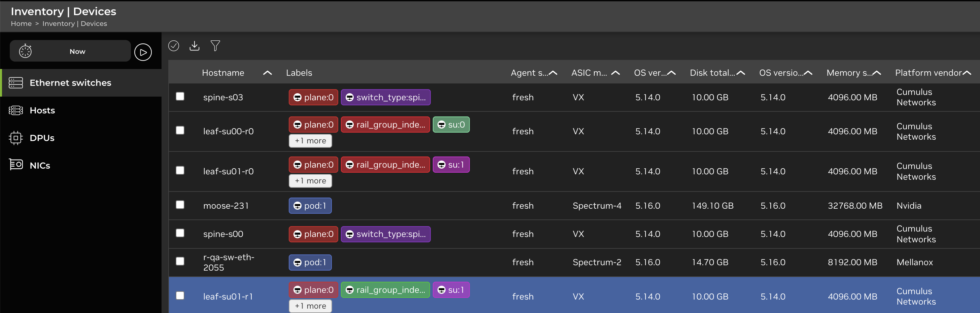Tick the checkbox for spine-s03
This screenshot has height=313, width=980.
[x=180, y=97]
